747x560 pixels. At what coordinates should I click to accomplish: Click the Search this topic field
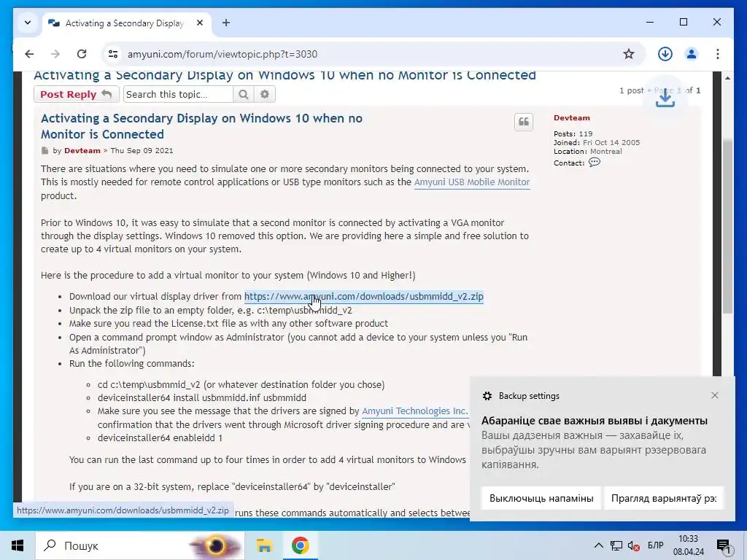tap(178, 94)
